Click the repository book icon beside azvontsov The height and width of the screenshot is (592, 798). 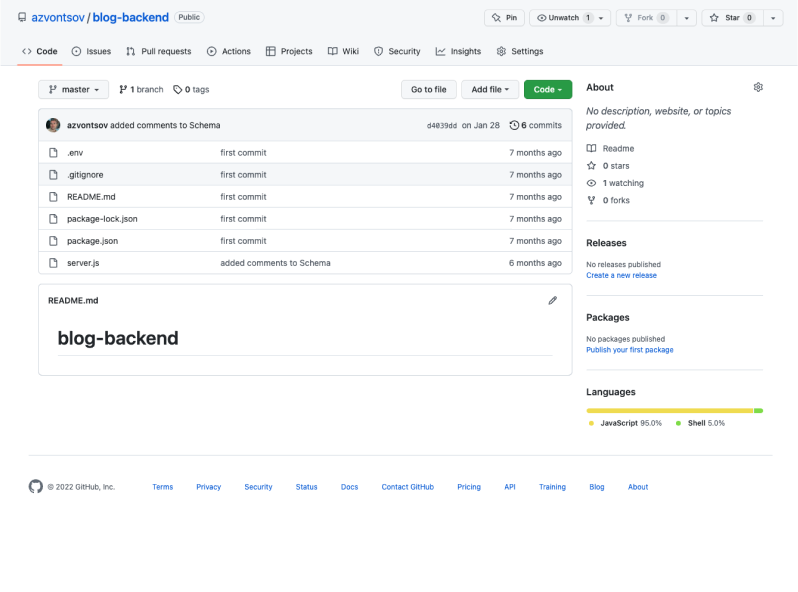(x=22, y=17)
